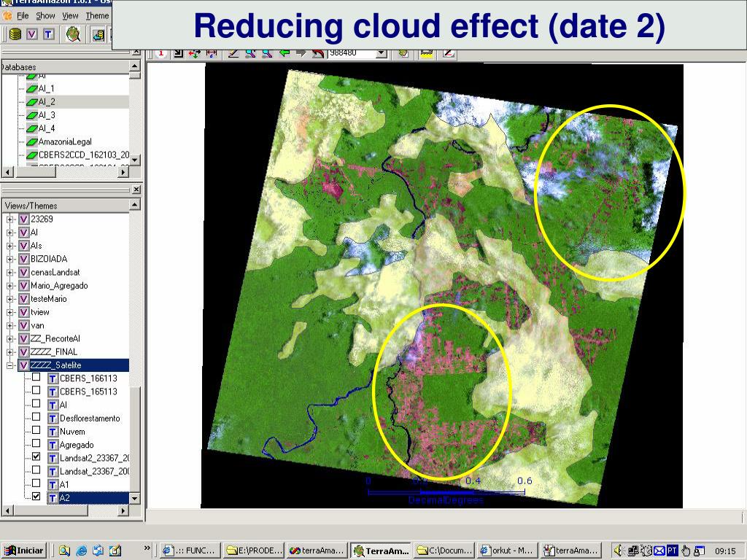This screenshot has height=560, width=747.
Task: Click the V icon beside BIZOIADA view
Action: tap(24, 259)
